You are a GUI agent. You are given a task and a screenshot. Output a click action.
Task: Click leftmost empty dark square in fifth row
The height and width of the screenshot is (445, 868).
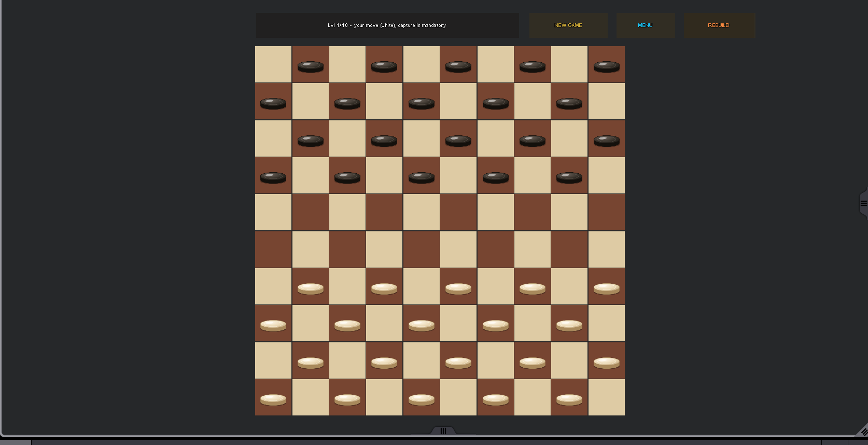pos(311,212)
